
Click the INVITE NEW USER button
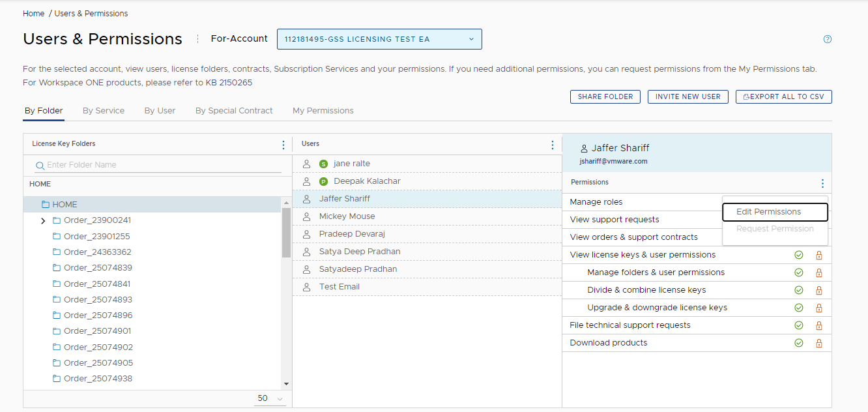click(x=688, y=96)
